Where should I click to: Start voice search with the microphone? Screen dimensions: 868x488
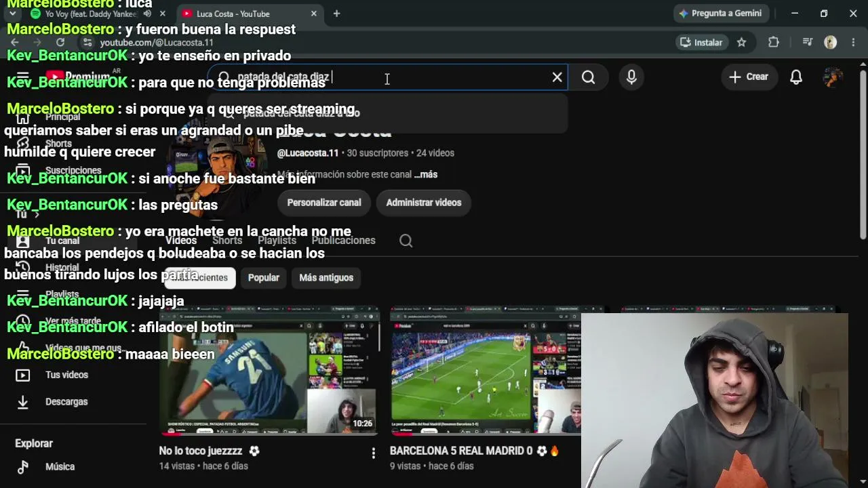point(631,77)
